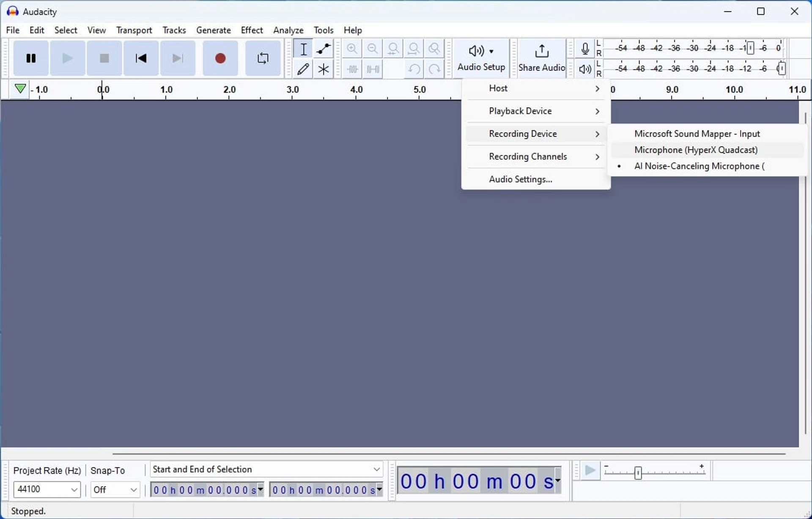812x519 pixels.
Task: Click Trim audio outside selection icon
Action: tap(352, 69)
